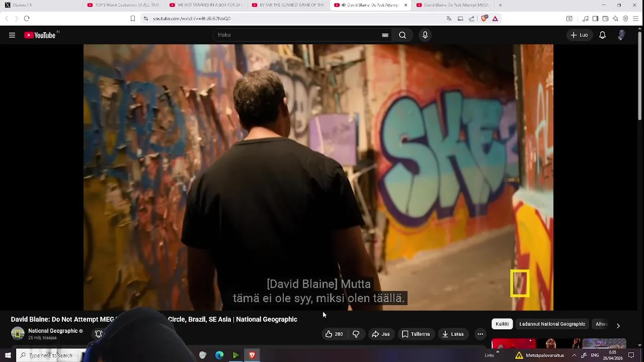Switch to last David Blaine MEGA tab

tap(453, 5)
